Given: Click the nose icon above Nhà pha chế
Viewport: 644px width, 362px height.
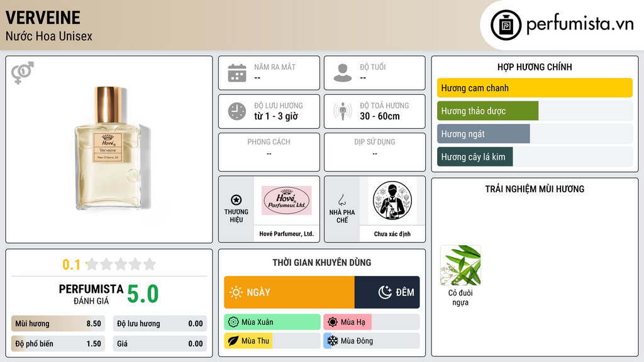Looking at the screenshot, I should (x=341, y=200).
